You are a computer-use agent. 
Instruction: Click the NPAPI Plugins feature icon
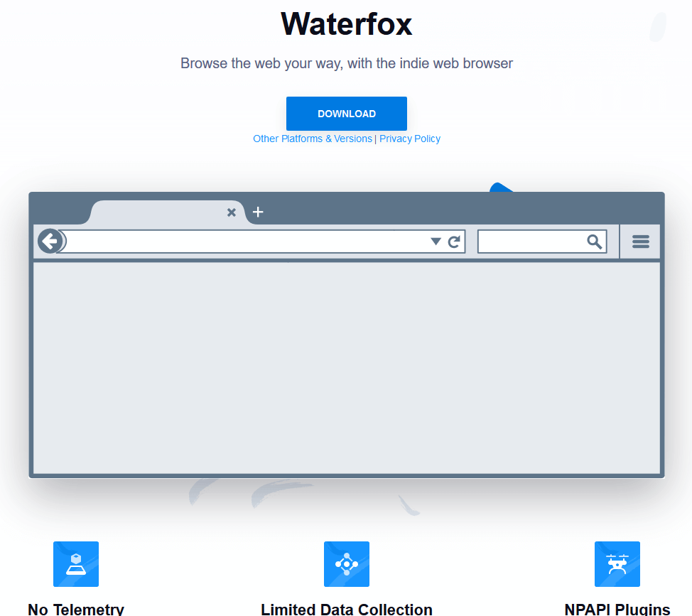(x=617, y=564)
